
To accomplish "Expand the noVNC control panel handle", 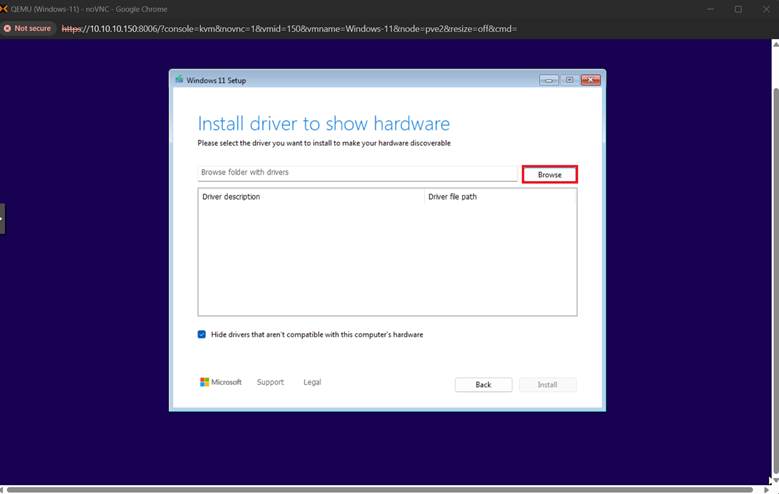I will (x=2, y=218).
